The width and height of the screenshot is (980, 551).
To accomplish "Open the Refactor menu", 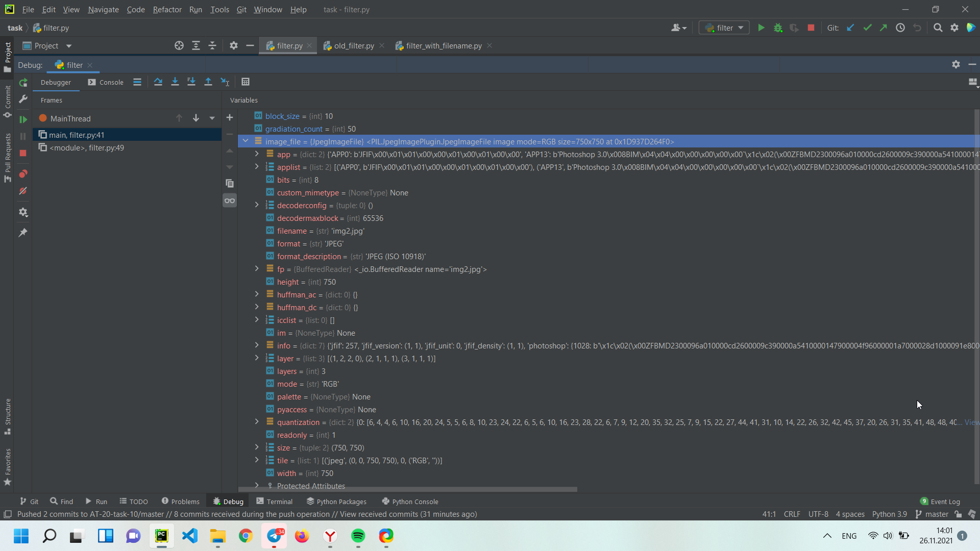I will pos(167,10).
